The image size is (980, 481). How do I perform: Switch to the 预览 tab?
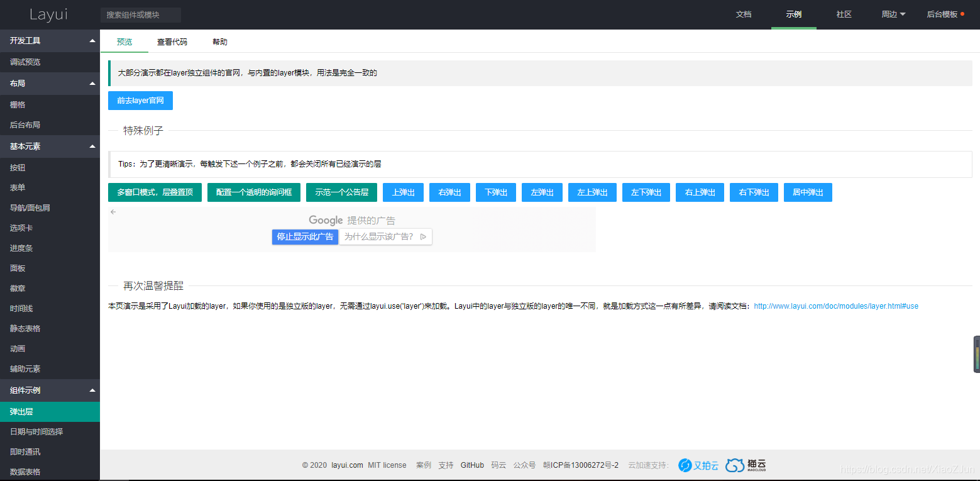click(124, 42)
